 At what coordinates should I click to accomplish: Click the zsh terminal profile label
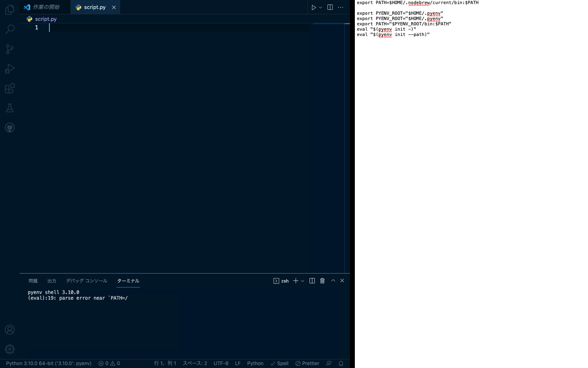pyautogui.click(x=281, y=281)
